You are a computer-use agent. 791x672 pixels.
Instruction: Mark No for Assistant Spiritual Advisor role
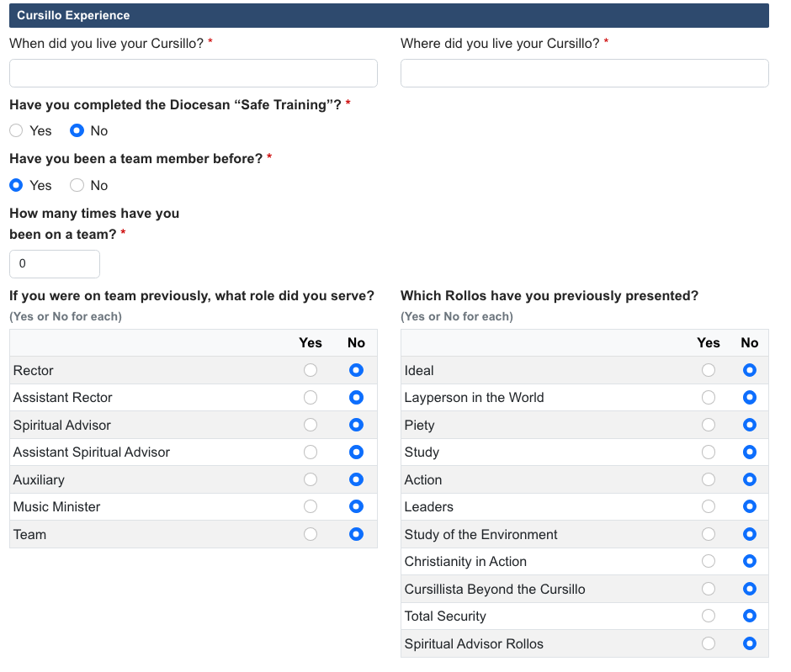click(356, 452)
